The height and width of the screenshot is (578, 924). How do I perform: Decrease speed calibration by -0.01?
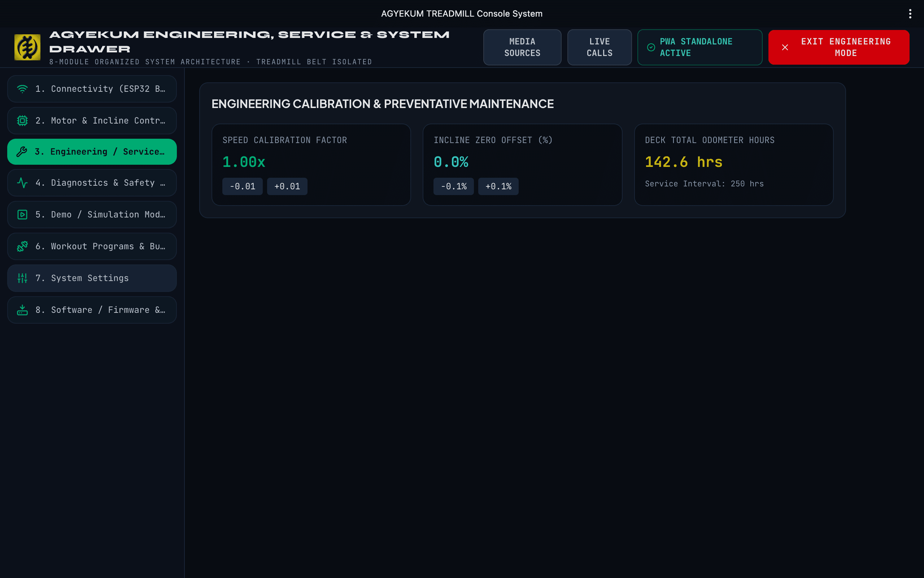point(243,186)
